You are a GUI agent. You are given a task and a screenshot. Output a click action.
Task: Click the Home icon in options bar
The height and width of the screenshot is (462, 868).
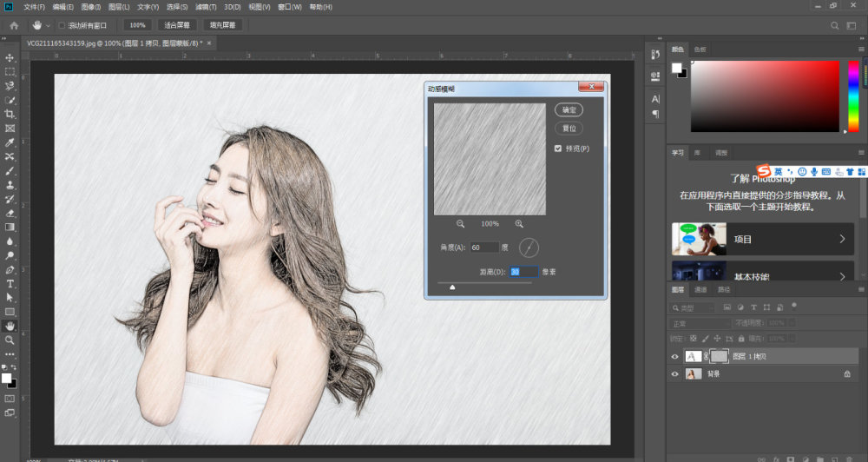14,25
